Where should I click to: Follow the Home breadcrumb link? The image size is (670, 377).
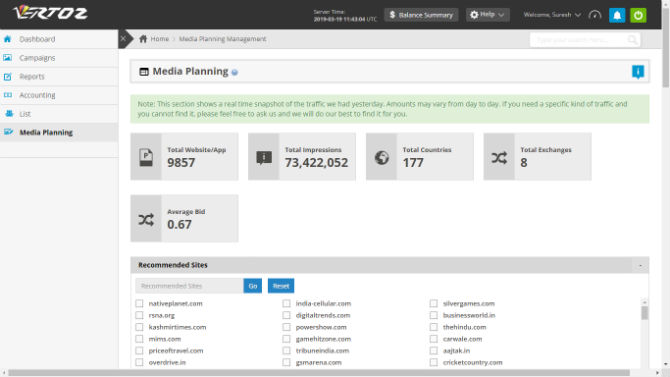pos(159,39)
